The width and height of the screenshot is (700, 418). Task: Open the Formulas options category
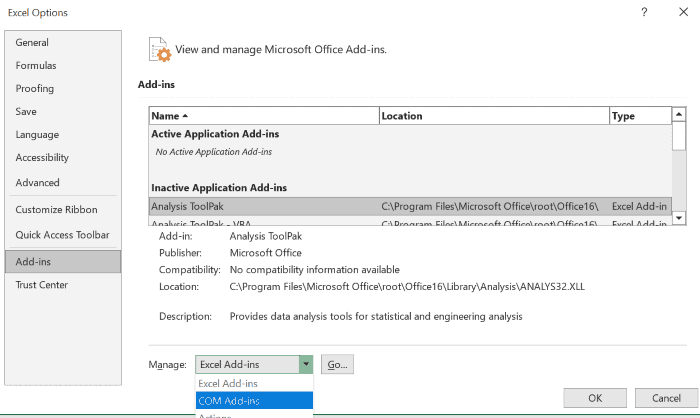tap(63, 66)
